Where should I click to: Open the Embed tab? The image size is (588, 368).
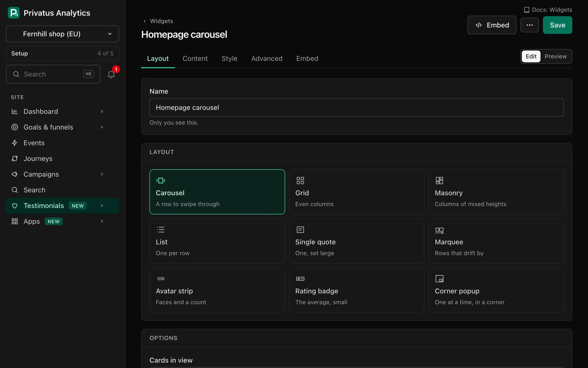(x=307, y=58)
